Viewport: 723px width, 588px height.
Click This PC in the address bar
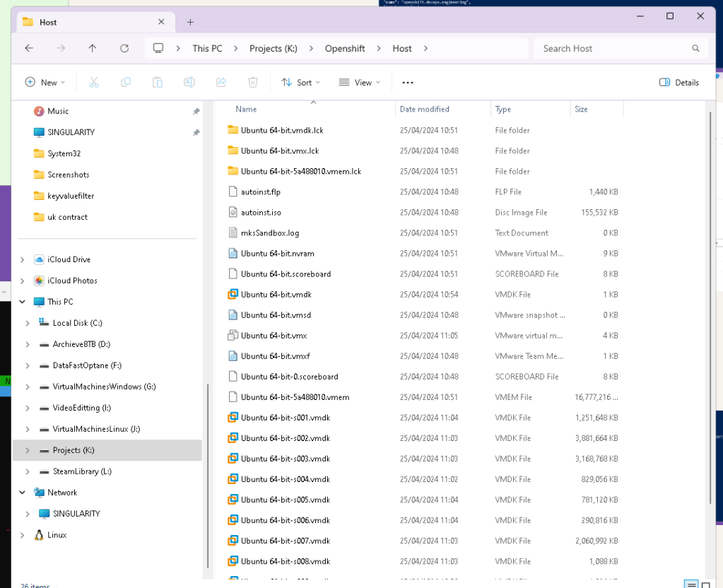point(208,49)
